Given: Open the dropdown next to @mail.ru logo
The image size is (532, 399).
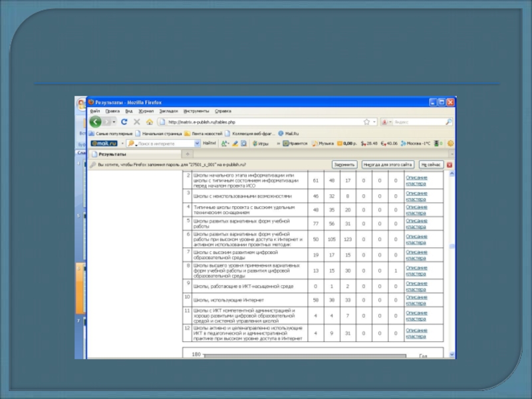Looking at the screenshot, I should 122,144.
